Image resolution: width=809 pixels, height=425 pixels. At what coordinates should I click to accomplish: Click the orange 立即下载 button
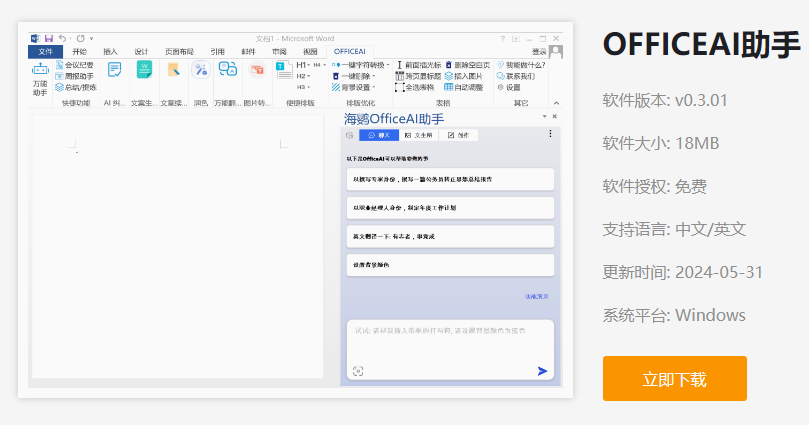[x=674, y=379]
